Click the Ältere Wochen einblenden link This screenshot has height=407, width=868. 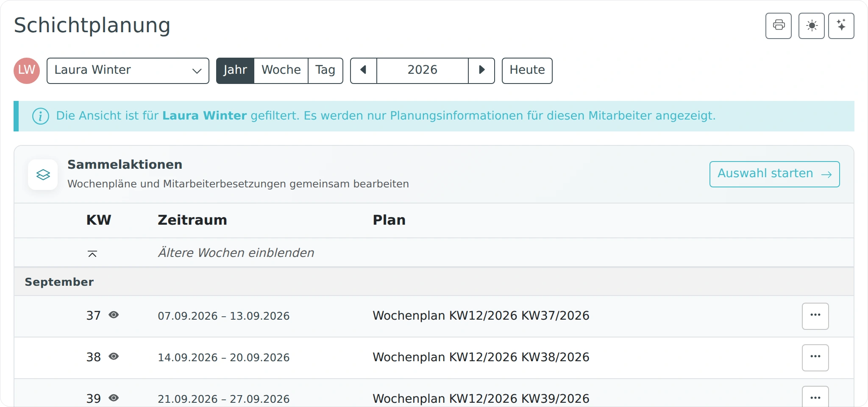coord(236,253)
